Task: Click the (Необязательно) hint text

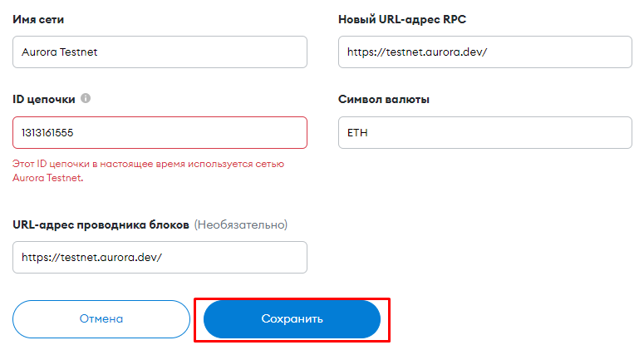Action: [x=241, y=224]
